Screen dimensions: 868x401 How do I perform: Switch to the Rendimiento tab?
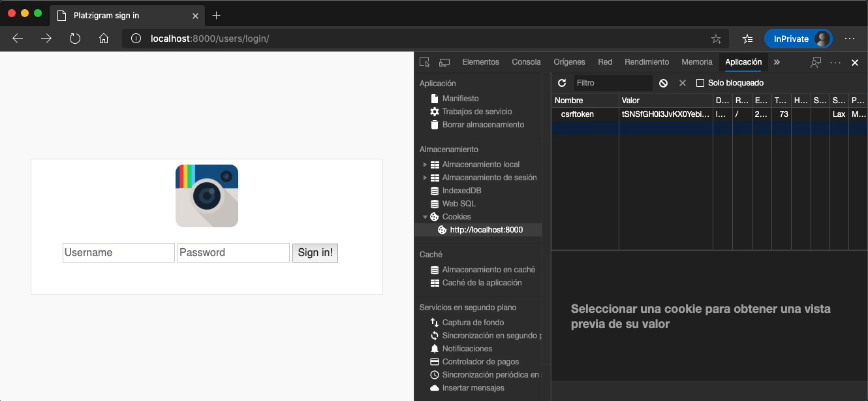(647, 62)
